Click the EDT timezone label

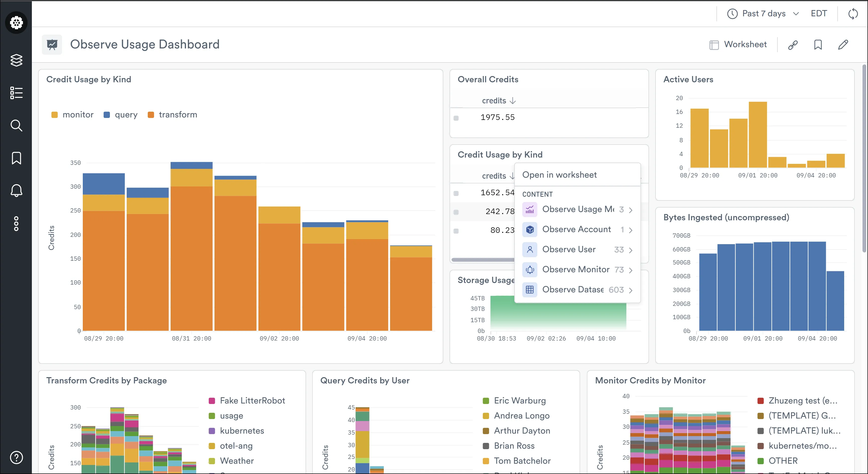[819, 14]
